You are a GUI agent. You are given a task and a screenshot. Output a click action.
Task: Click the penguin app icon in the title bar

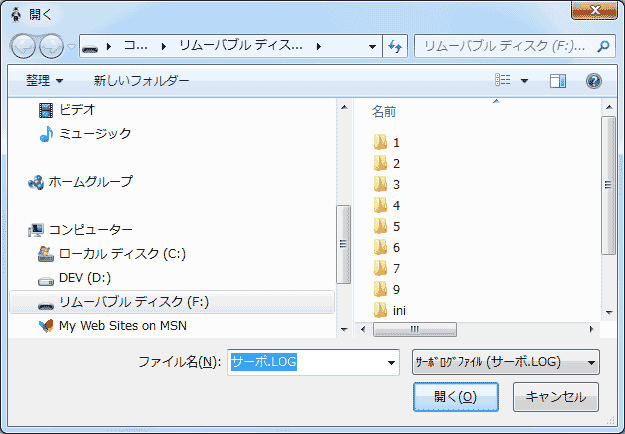[16, 15]
